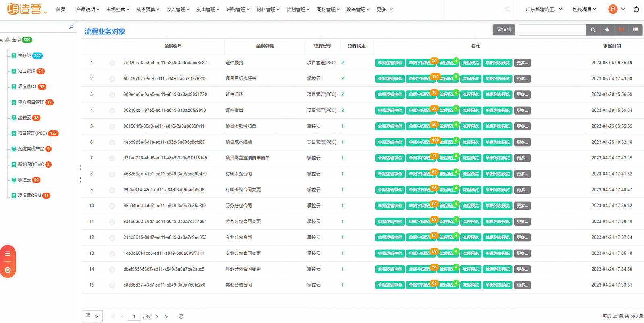This screenshot has width=644, height=323.
Task: Switch to grid view icon
Action: coord(635,30)
